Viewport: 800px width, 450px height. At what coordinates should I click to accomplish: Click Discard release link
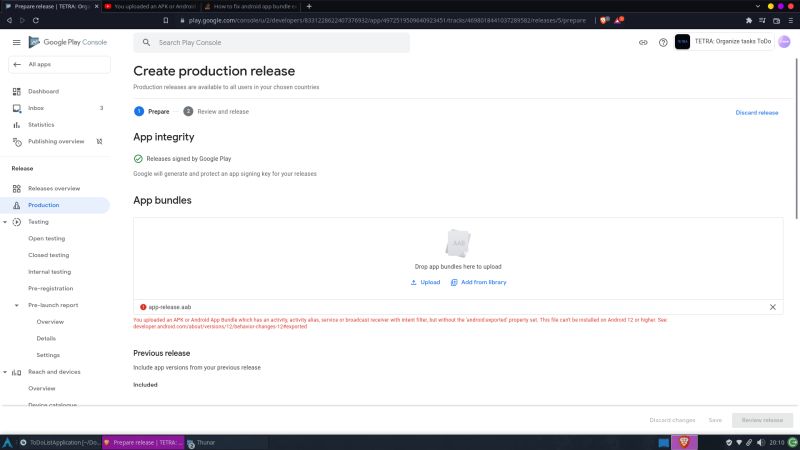click(x=757, y=113)
